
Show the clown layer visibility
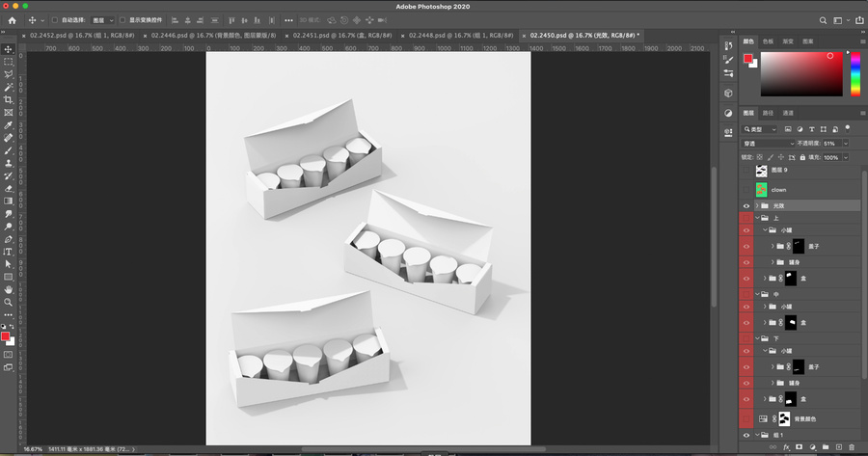click(746, 190)
